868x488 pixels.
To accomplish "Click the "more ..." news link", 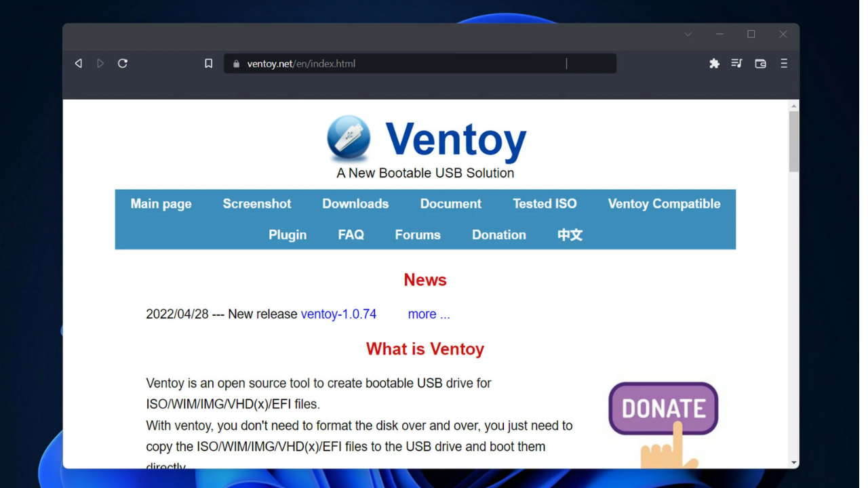I will [429, 314].
